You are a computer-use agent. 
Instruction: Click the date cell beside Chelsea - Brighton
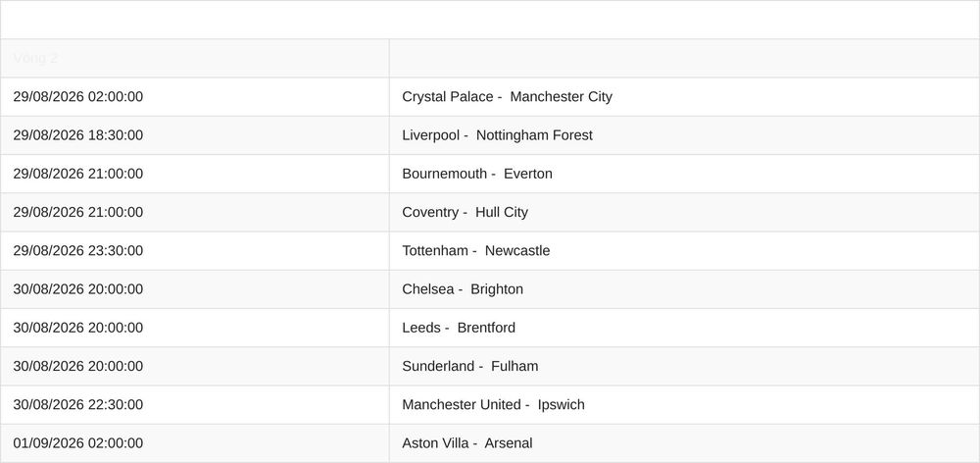pos(78,289)
